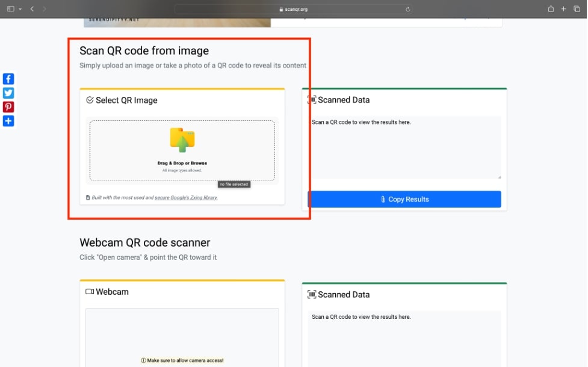The height and width of the screenshot is (367, 588).
Task: Pin this page with Pinterest icon
Action: click(x=8, y=107)
